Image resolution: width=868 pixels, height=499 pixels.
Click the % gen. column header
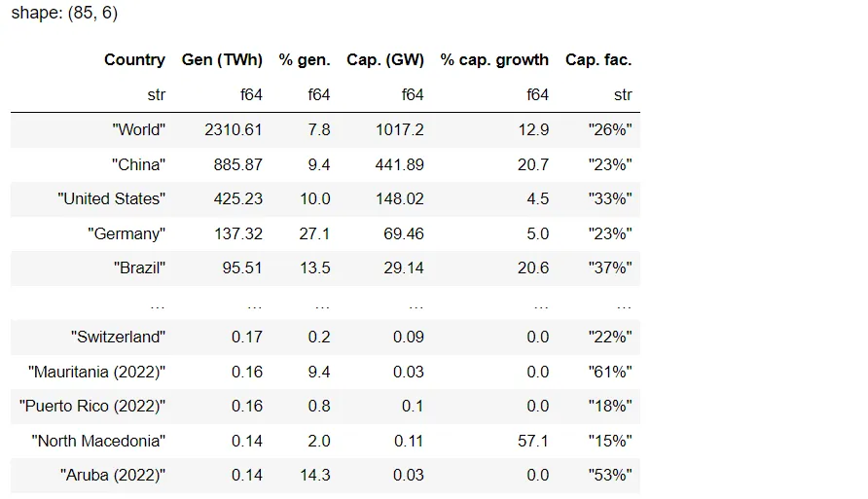point(304,60)
